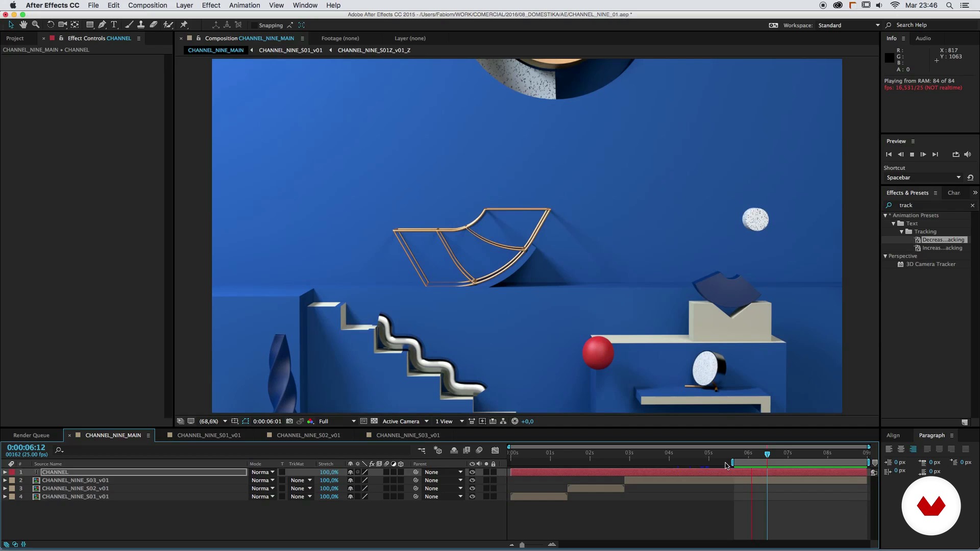Select the Puppet Pin tool
Image resolution: width=980 pixels, height=551 pixels.
184,24
